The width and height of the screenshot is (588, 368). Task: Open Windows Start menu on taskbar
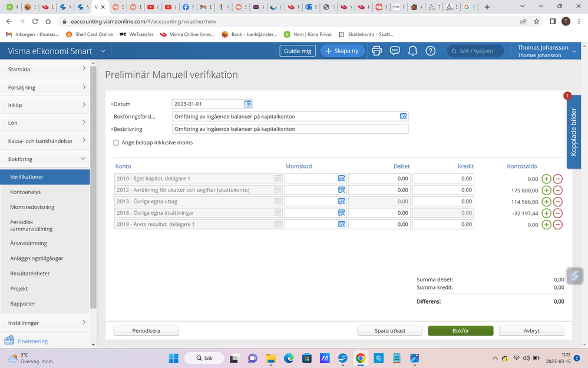coord(173,358)
